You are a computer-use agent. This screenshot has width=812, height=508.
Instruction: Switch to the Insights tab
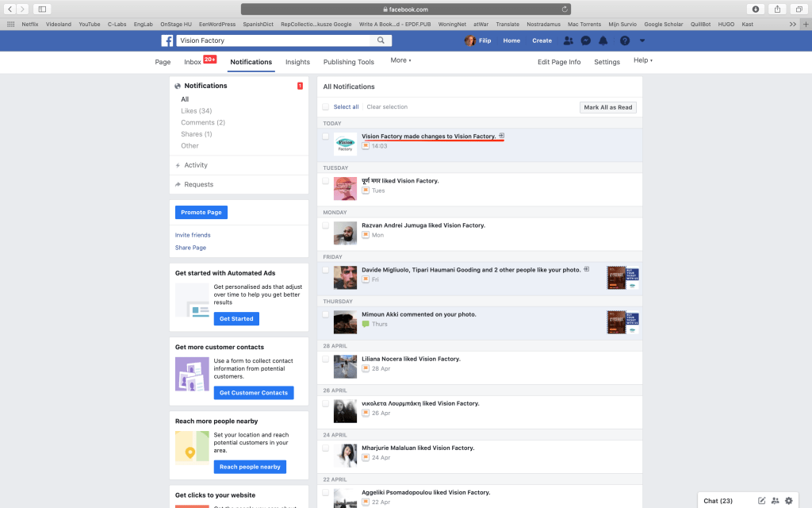coord(297,62)
